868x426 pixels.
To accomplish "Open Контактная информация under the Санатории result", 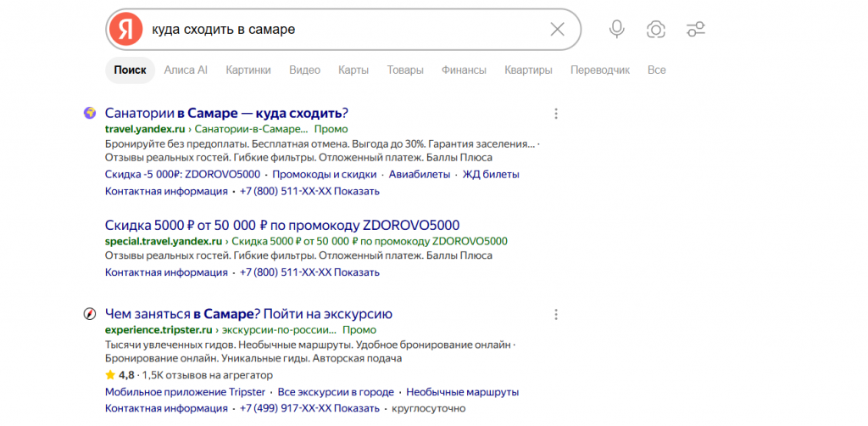I will point(166,192).
